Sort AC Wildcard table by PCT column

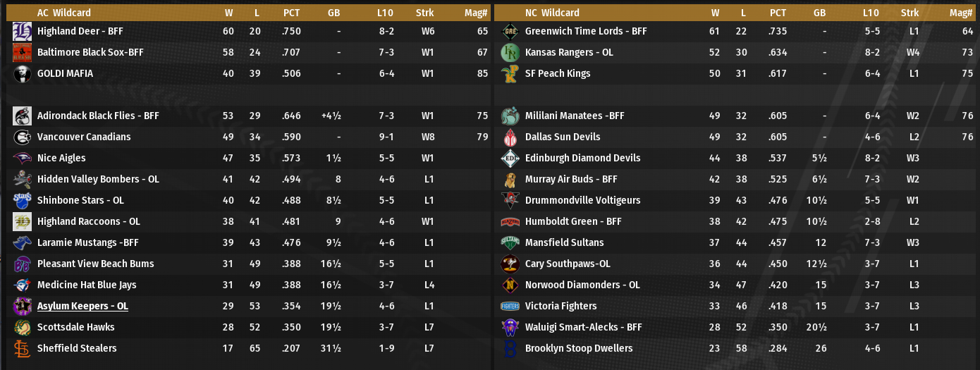(x=291, y=13)
